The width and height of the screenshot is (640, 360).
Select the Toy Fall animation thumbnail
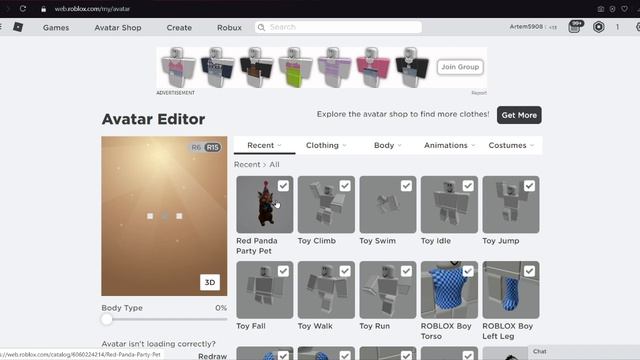pyautogui.click(x=264, y=290)
